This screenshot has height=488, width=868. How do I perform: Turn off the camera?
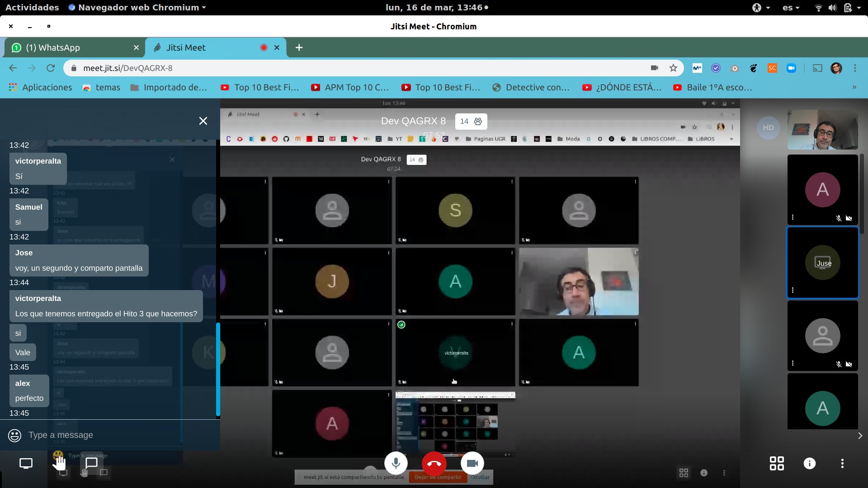tap(472, 464)
